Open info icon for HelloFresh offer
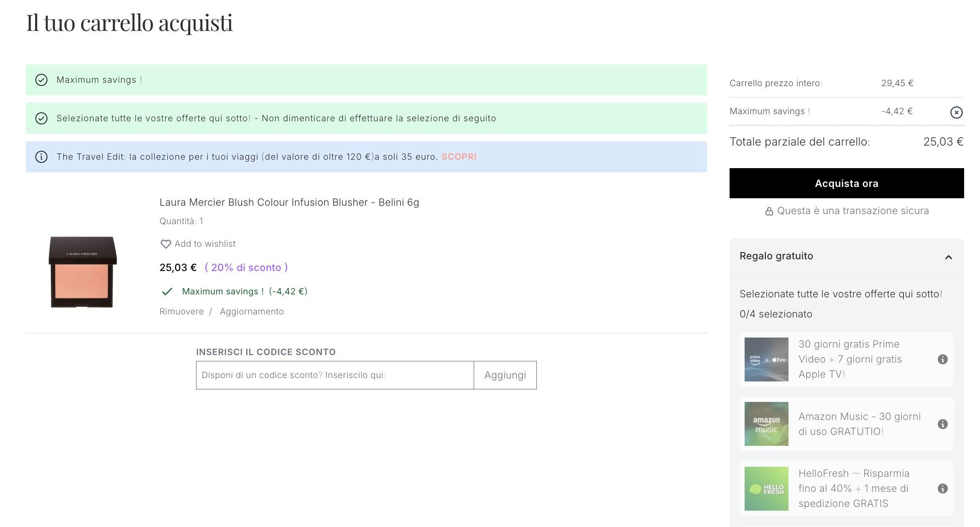Screen dimensions: 980x527 942,489
